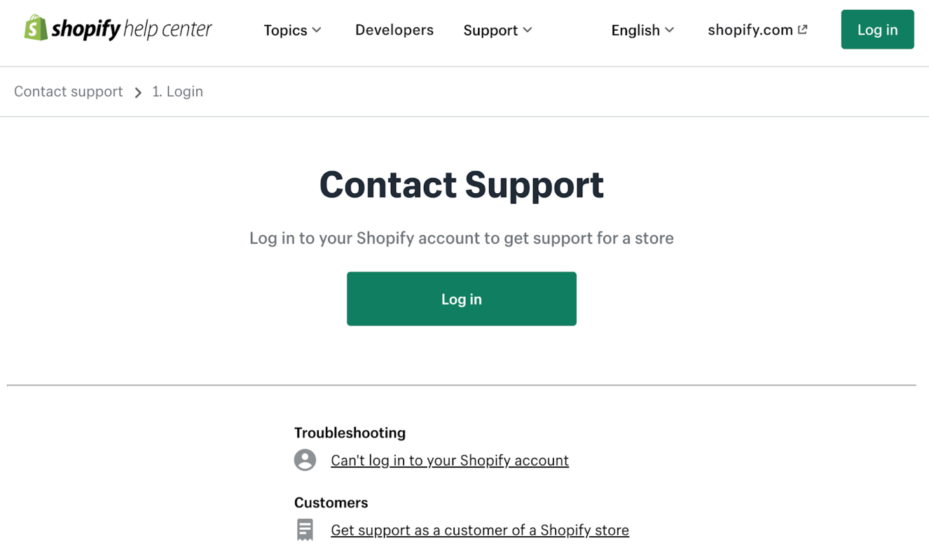929x560 pixels.
Task: Click the English language chevron icon
Action: 668,30
